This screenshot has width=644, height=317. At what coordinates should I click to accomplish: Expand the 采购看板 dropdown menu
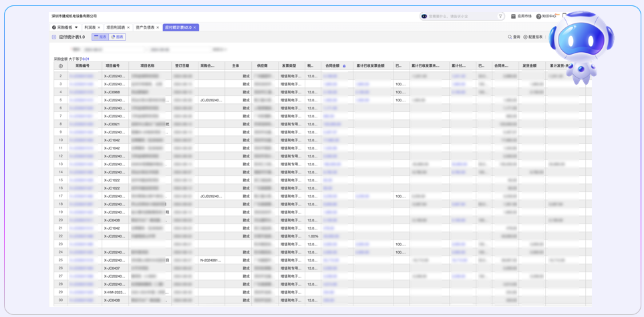[76, 27]
